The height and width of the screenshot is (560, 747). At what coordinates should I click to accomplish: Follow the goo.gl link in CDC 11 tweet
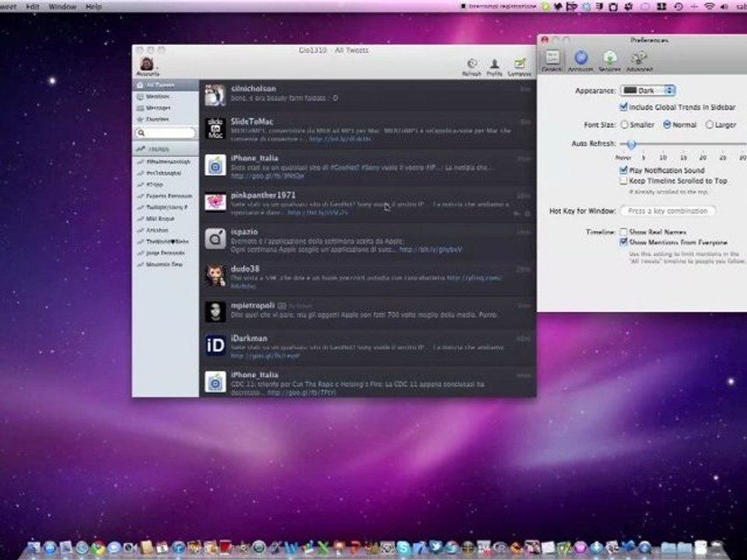[x=302, y=393]
